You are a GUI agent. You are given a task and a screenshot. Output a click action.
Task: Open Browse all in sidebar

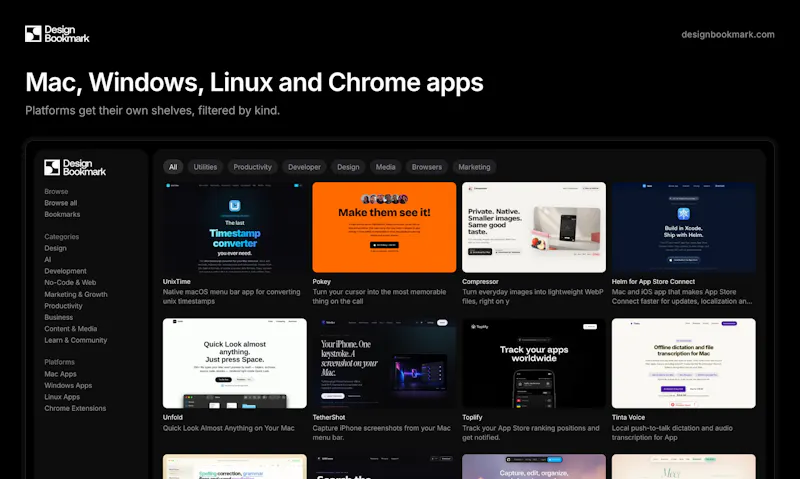click(61, 203)
